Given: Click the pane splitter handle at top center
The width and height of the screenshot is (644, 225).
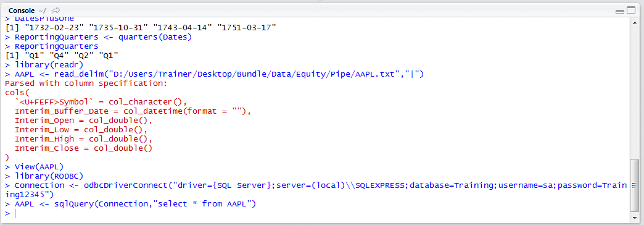Looking at the screenshot, I should tap(320, 2).
